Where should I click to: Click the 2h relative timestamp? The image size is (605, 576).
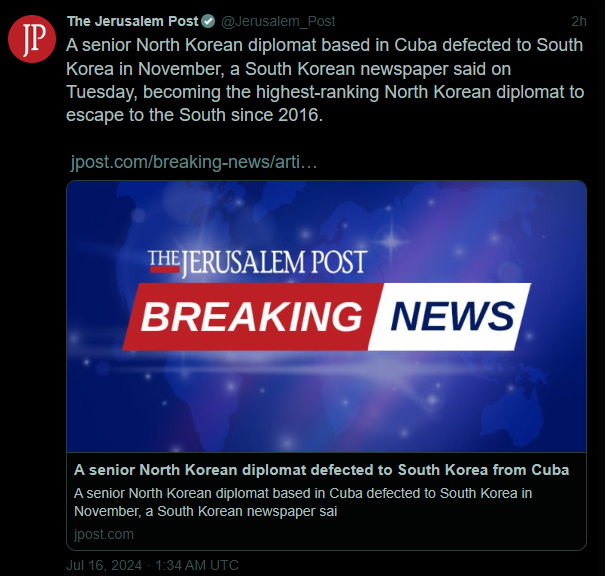(579, 22)
